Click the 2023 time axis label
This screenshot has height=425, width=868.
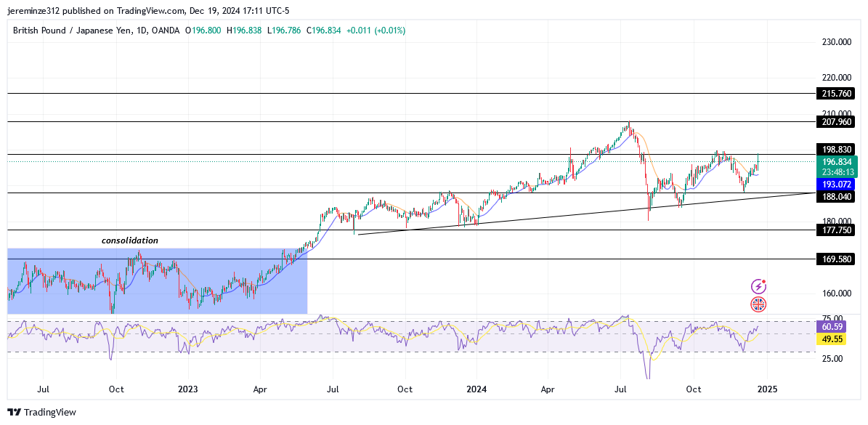pos(189,389)
